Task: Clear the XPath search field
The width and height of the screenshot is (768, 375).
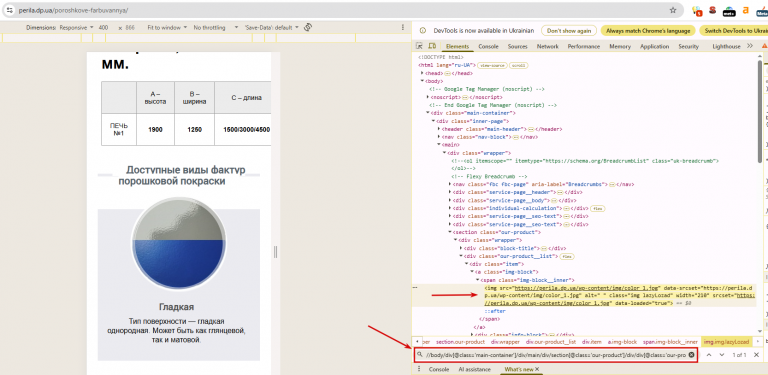Action: pyautogui.click(x=691, y=354)
